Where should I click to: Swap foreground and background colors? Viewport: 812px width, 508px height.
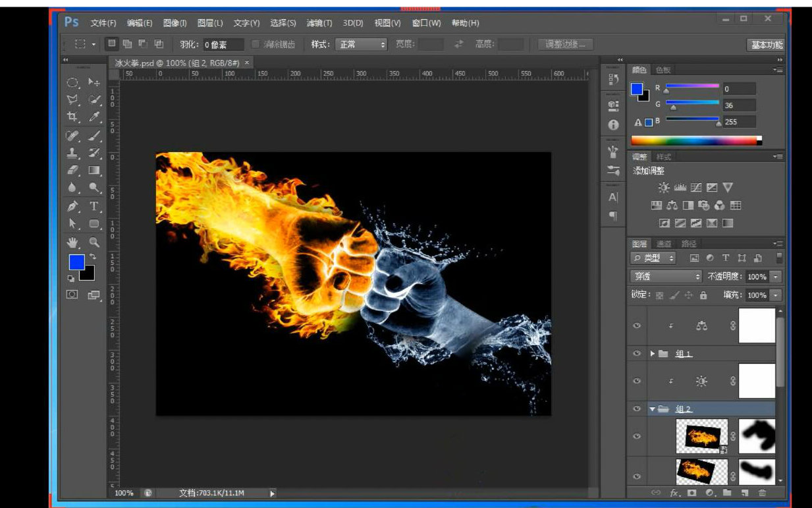[93, 256]
